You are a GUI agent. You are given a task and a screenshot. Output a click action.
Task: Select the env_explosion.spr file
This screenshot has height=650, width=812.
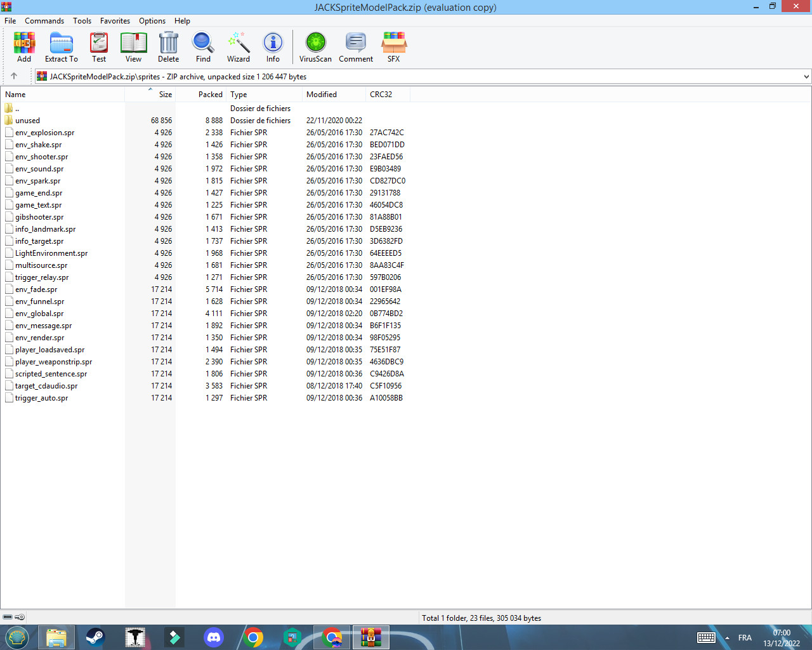coord(44,133)
